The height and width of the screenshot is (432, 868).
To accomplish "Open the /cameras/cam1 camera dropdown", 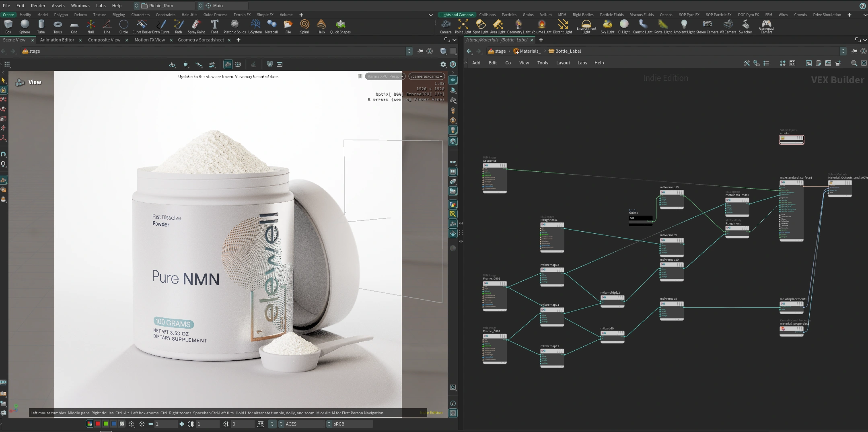I will [427, 76].
